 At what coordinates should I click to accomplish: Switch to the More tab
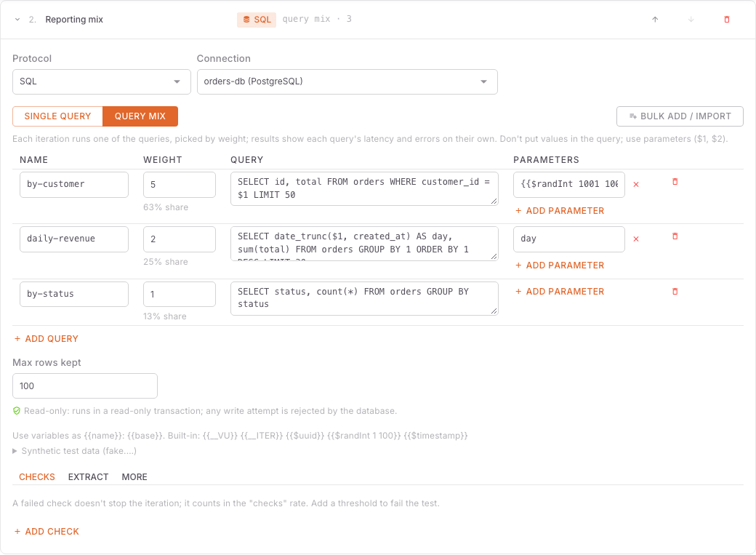click(134, 477)
